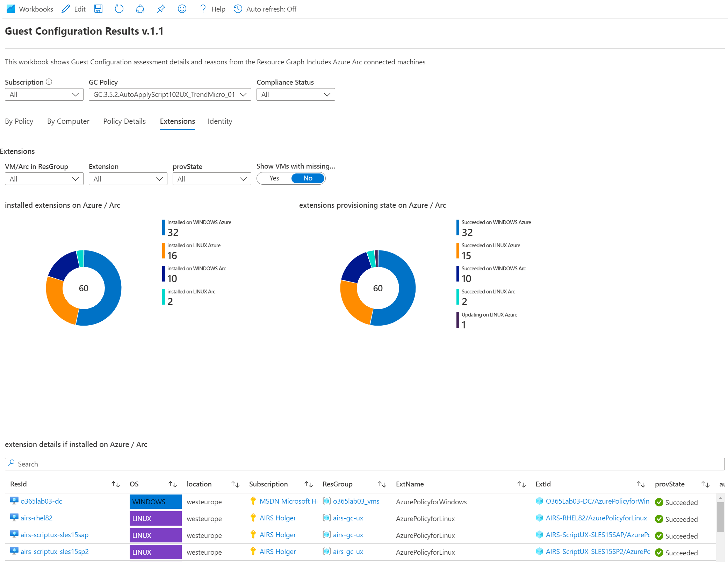Sort table by the ResGroup column arrows
Image resolution: width=728 pixels, height=562 pixels.
pyautogui.click(x=382, y=484)
